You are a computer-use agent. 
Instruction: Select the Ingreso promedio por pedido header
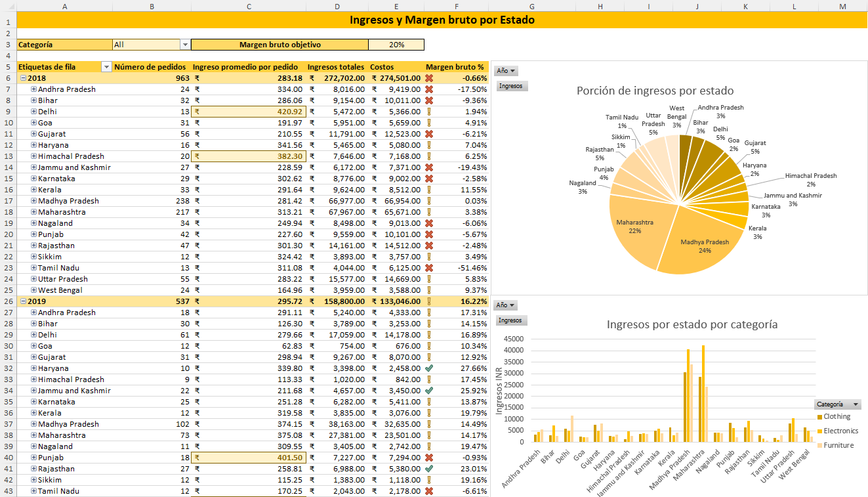click(x=249, y=67)
